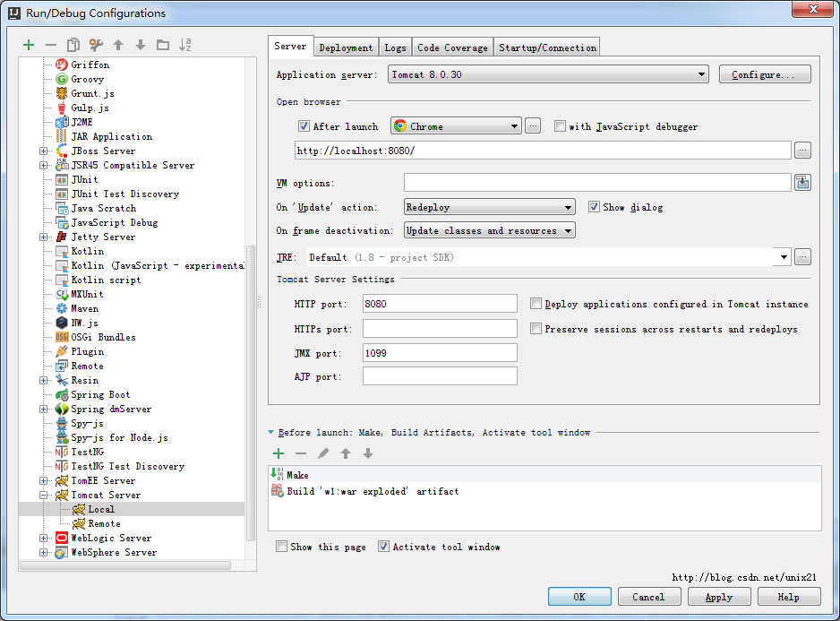Viewport: 840px width, 621px height.
Task: Add new configuration with green plus icon
Action: coord(29,45)
